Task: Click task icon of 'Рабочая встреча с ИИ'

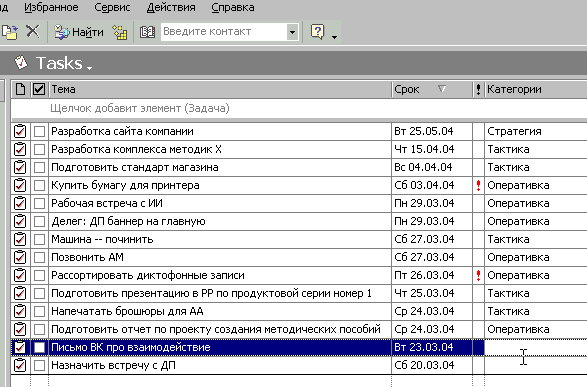Action: pos(20,203)
